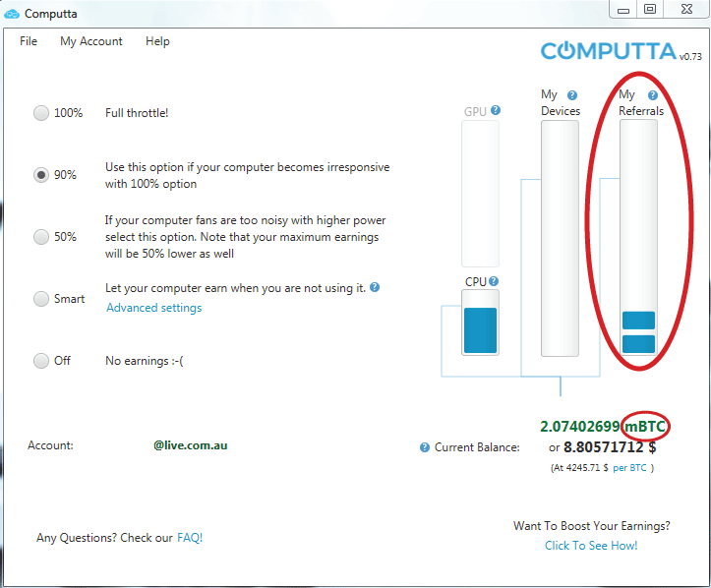Close the Computta window
The height and width of the screenshot is (588, 711).
click(687, 9)
